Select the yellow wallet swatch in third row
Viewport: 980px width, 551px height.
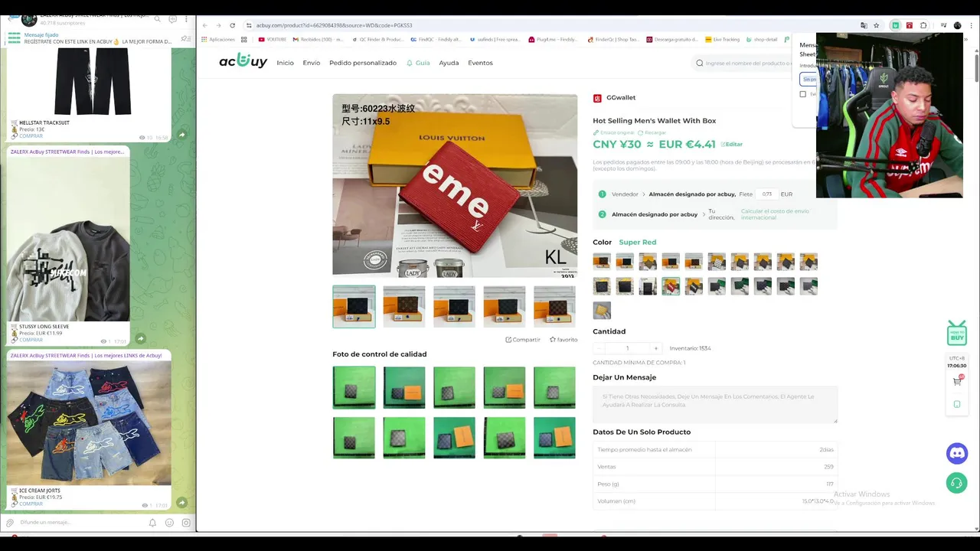pos(602,310)
